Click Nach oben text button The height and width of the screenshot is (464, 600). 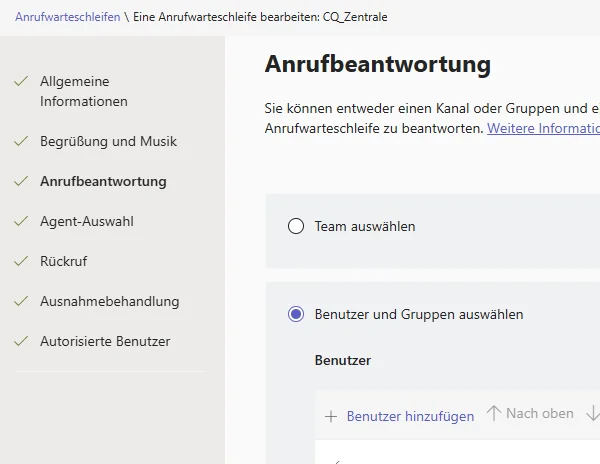click(540, 414)
